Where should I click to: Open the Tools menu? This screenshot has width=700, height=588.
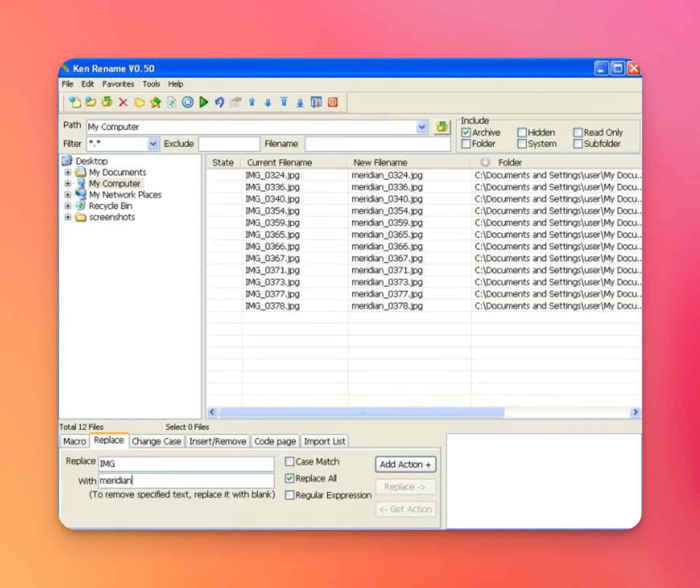(151, 84)
